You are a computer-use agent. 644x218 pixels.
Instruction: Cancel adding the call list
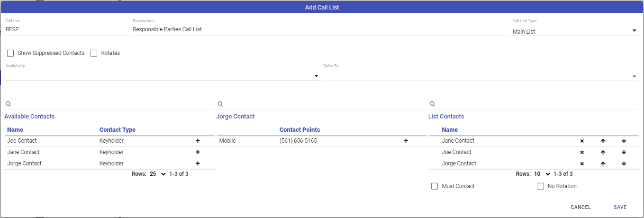coord(581,207)
